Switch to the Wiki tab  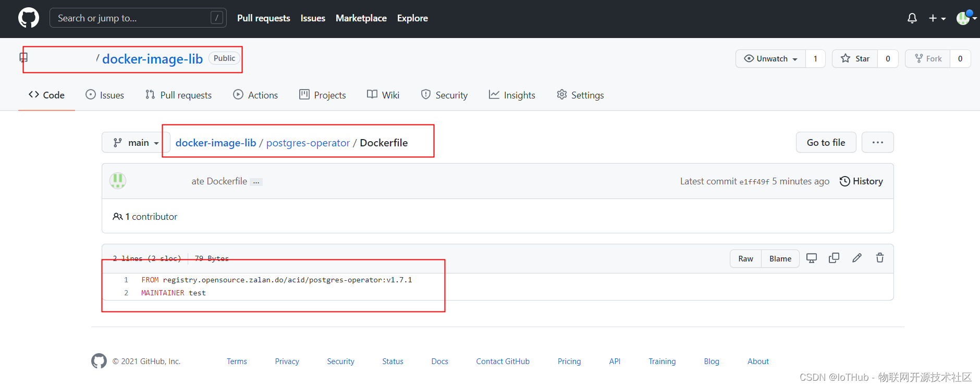click(x=383, y=95)
